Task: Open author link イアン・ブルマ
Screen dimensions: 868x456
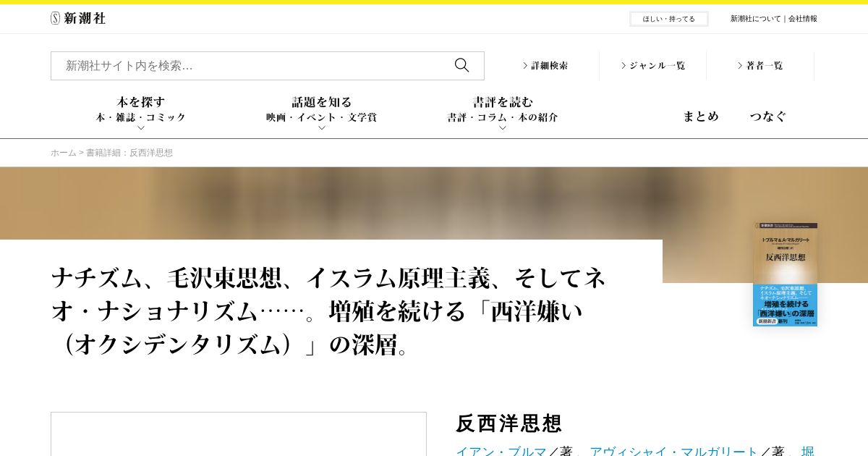Action: (501, 451)
